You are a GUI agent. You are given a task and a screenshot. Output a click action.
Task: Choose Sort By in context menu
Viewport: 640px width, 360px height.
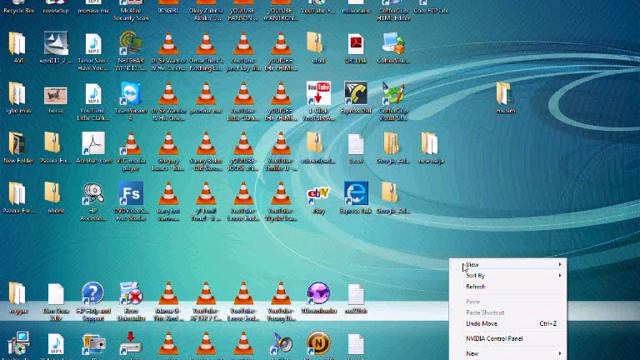pos(508,276)
